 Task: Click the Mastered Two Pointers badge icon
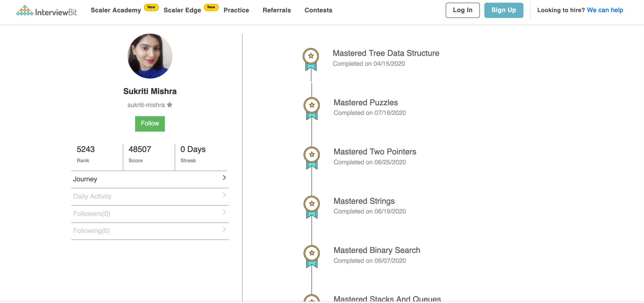coord(311,158)
